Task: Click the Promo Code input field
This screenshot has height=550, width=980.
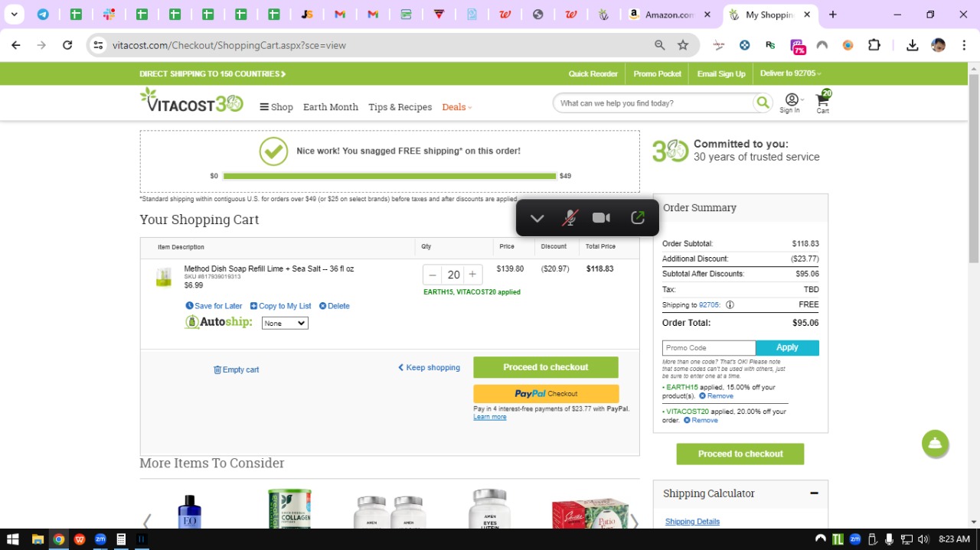Action: [709, 348]
